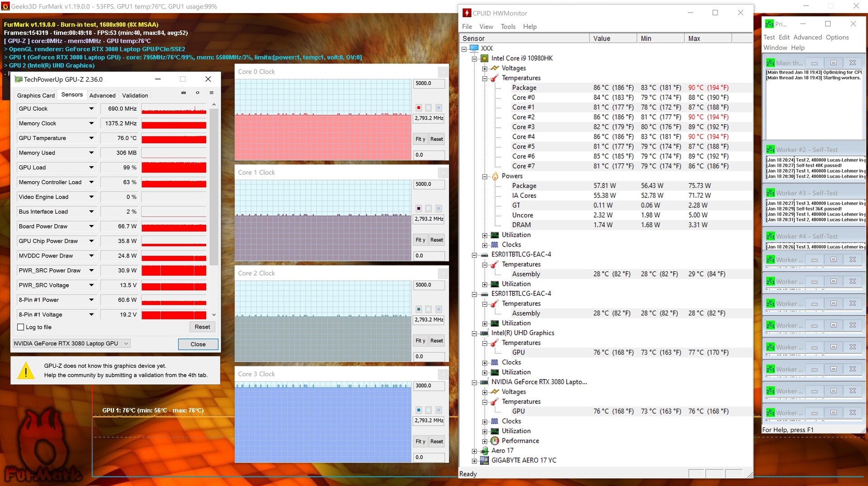Click the HWMonitor title bar lightning icon
868x486 pixels.
pos(467,13)
